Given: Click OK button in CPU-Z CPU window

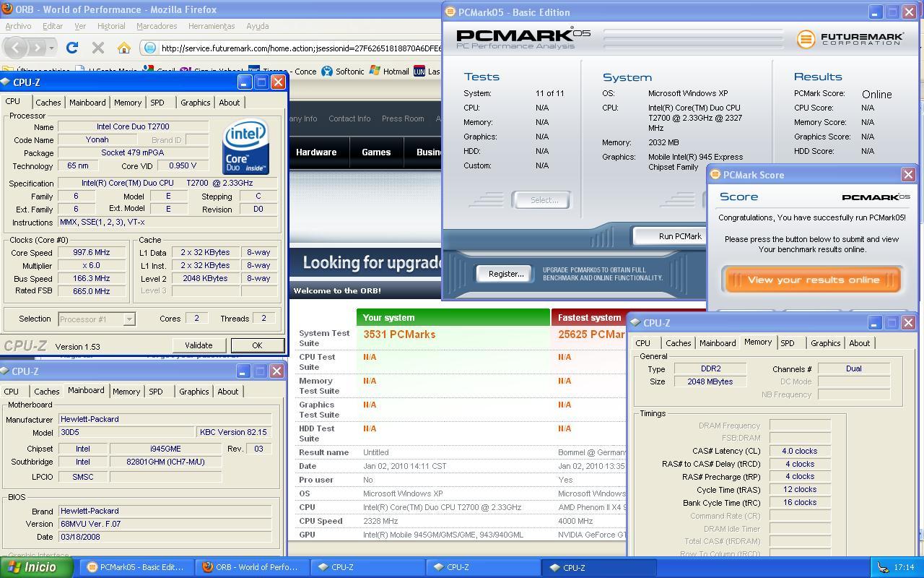Looking at the screenshot, I should [257, 345].
